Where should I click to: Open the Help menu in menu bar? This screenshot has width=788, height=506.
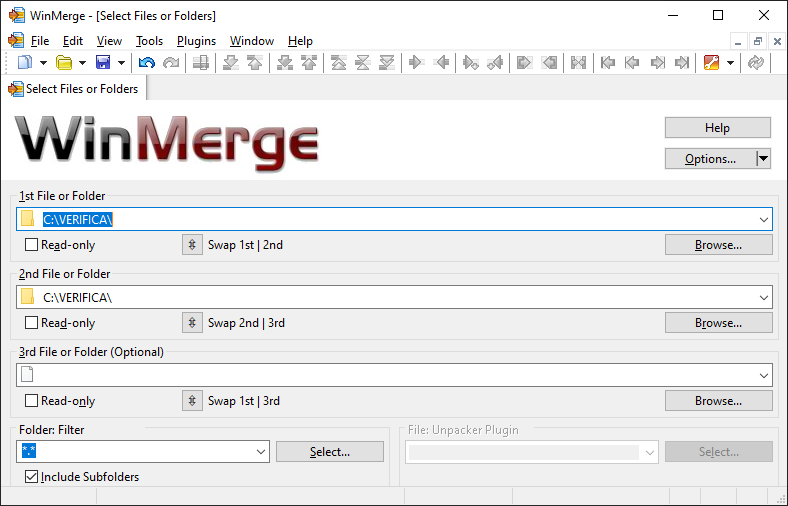tap(300, 41)
